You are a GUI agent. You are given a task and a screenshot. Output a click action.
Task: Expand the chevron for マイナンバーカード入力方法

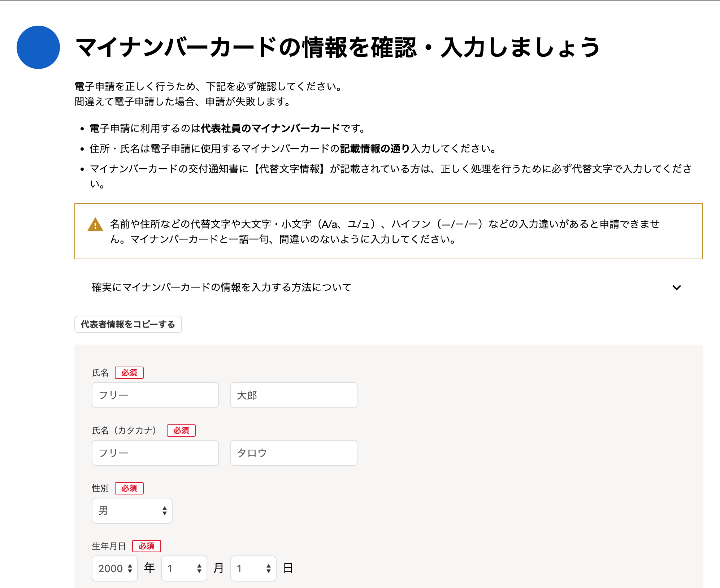tap(677, 287)
